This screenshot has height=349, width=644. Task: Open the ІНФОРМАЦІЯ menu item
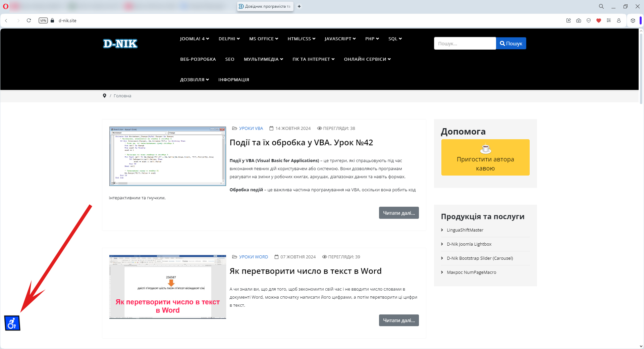234,80
